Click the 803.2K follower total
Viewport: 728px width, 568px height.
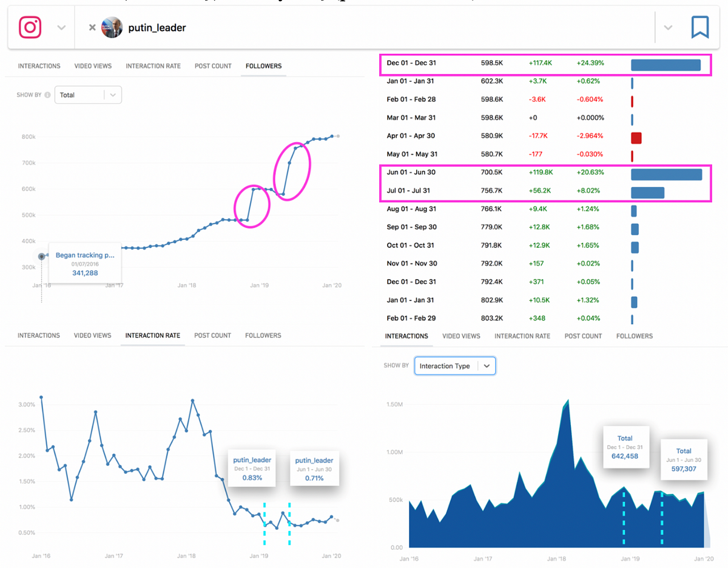tap(491, 318)
